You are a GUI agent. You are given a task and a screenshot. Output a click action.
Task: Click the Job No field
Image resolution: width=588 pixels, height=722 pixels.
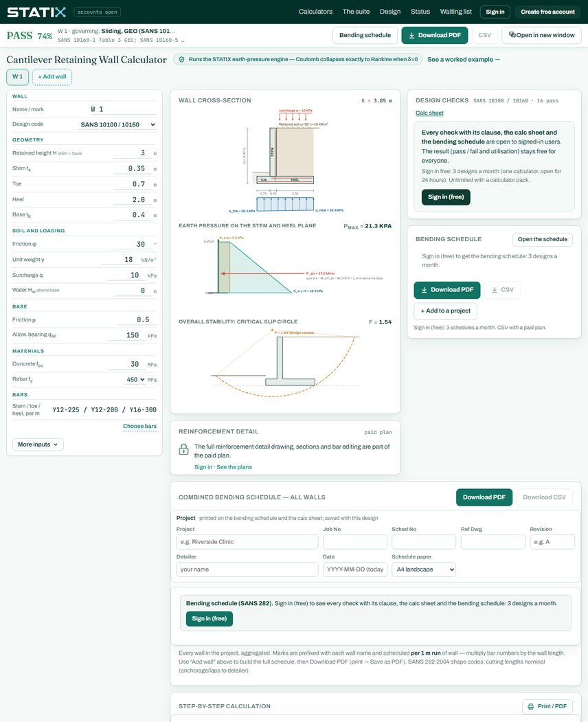(x=354, y=542)
